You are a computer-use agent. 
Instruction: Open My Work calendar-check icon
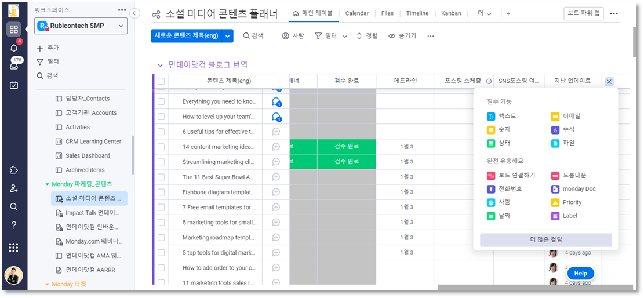(13, 85)
